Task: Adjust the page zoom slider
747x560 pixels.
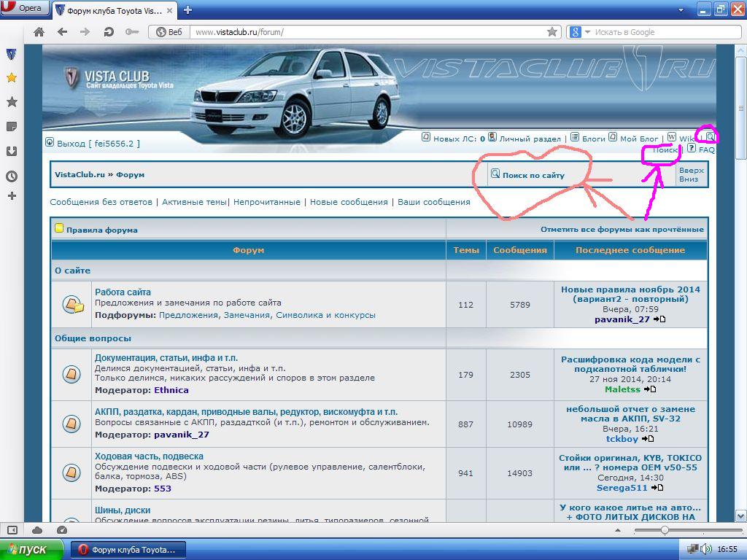Action: pyautogui.click(x=665, y=530)
